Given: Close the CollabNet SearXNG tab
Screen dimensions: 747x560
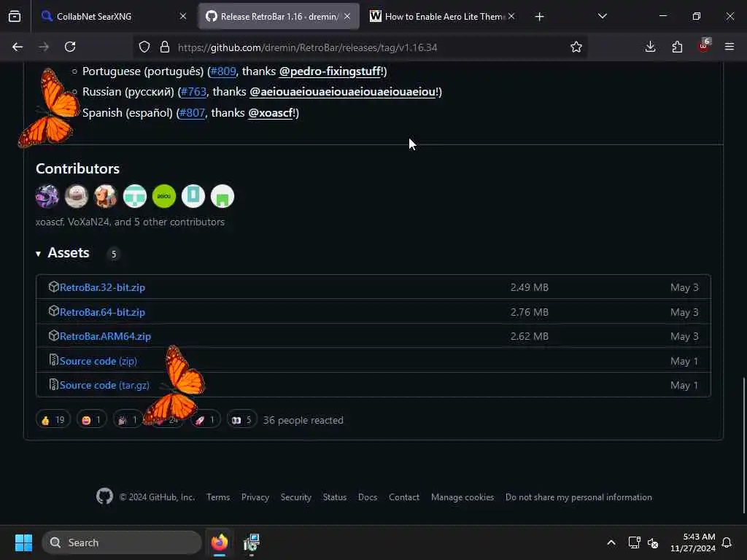Looking at the screenshot, I should [183, 16].
